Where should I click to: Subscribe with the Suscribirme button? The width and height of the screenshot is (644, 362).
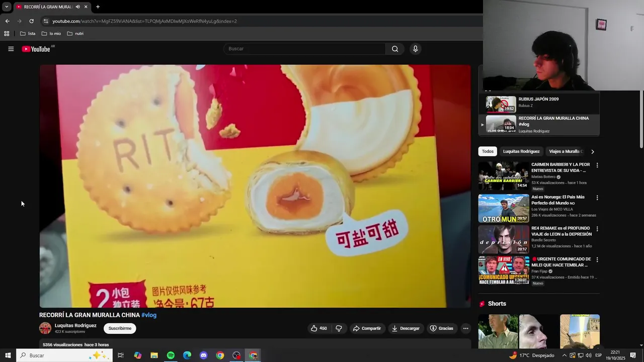pyautogui.click(x=120, y=328)
